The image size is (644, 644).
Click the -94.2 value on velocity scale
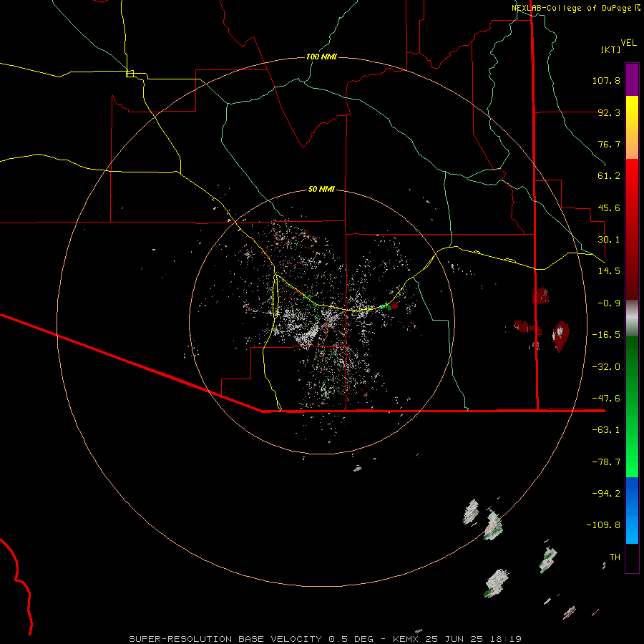click(606, 494)
